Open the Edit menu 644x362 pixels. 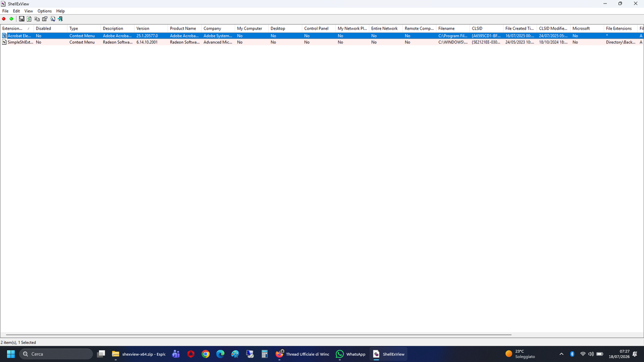click(17, 11)
